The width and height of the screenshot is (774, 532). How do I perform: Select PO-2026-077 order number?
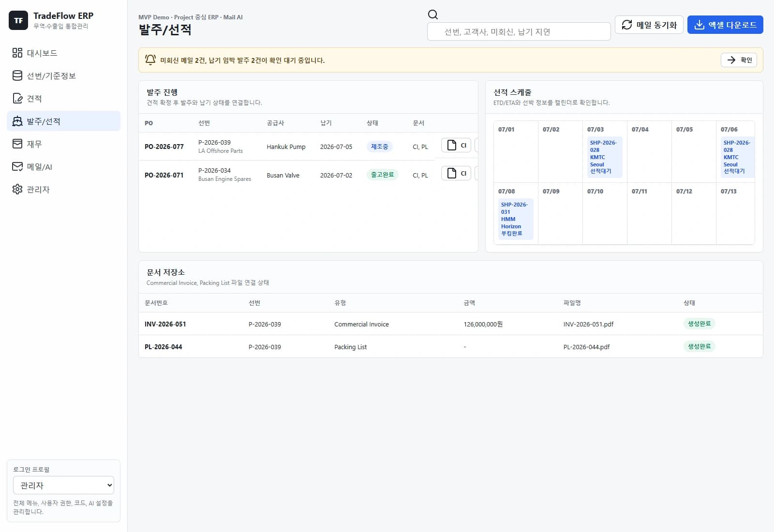coord(164,147)
